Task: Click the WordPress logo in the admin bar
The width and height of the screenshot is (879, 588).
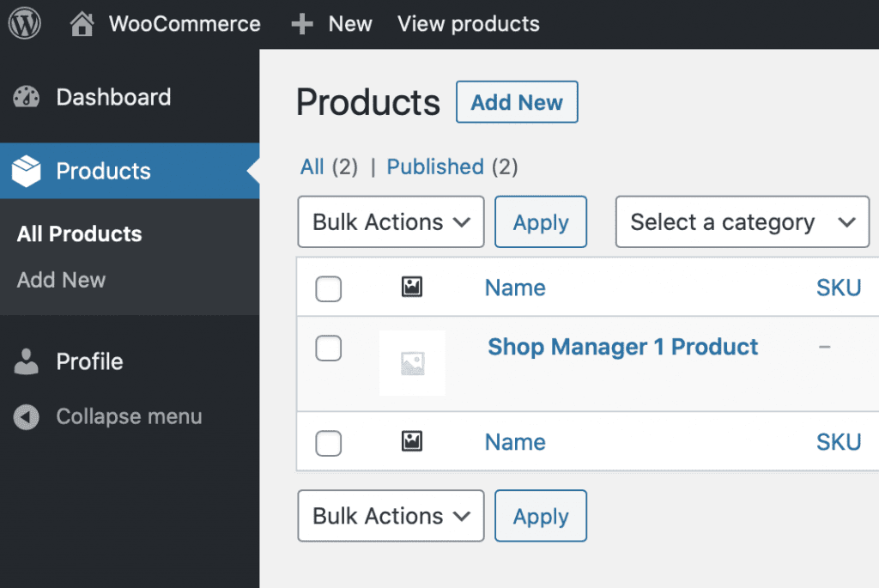Action: [24, 23]
